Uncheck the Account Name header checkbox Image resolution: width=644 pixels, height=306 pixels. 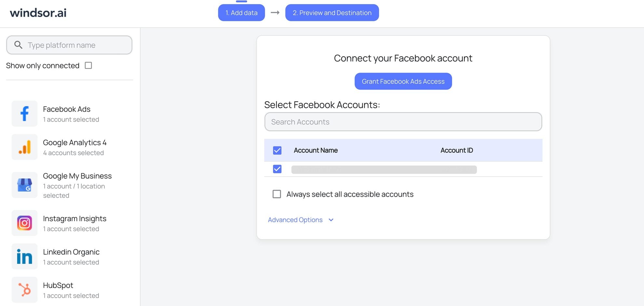pos(277,150)
